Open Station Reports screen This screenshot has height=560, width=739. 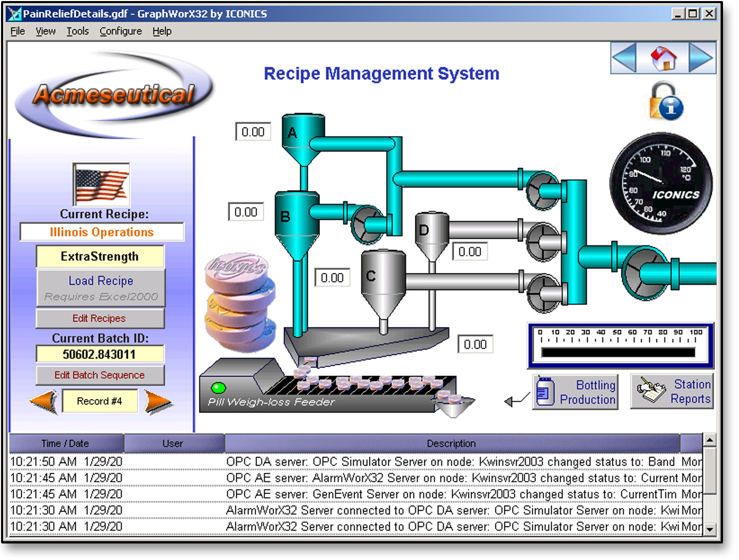tap(672, 391)
